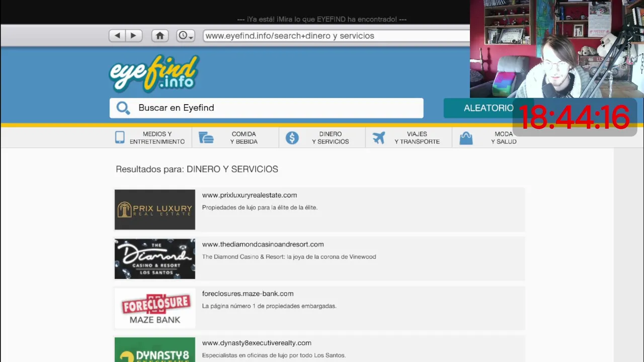The image size is (644, 362).
Task: Open the MEDIOS Y ENTRETENIMIENTO category
Action: tap(157, 138)
